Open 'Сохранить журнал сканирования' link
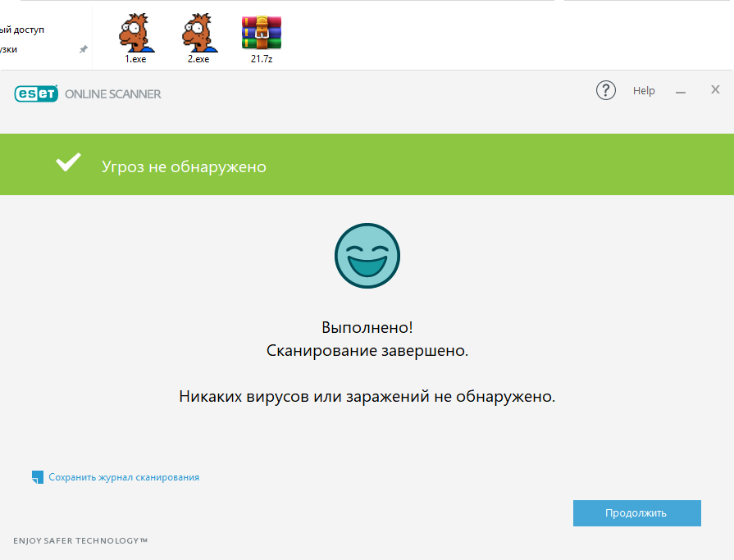734x560 pixels. pos(124,477)
